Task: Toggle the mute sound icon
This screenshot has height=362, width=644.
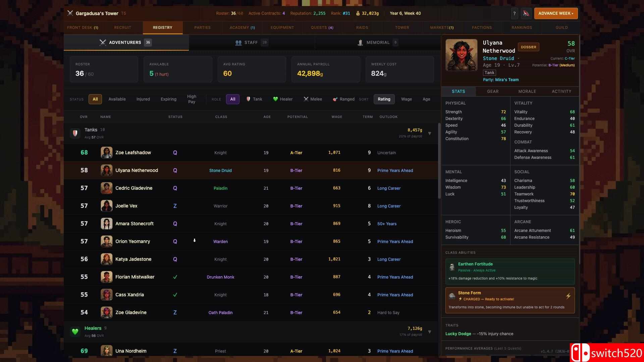Action: click(526, 13)
